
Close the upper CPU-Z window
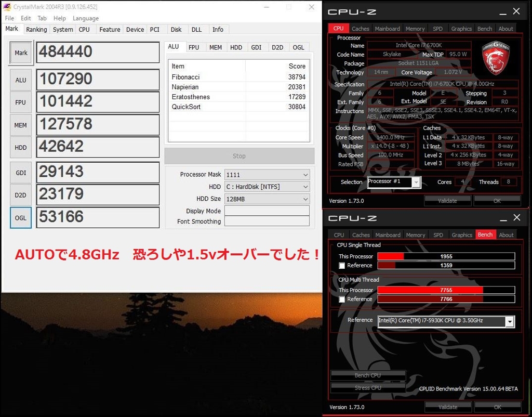tap(516, 11)
